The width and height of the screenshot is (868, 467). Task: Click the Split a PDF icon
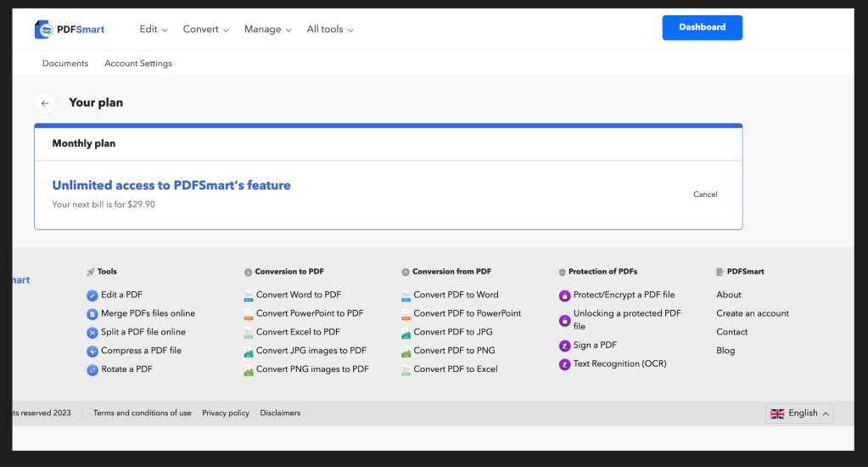[92, 332]
